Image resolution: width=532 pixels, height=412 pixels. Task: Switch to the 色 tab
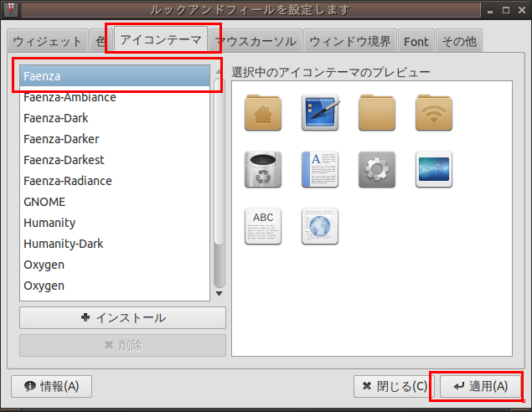pos(101,41)
